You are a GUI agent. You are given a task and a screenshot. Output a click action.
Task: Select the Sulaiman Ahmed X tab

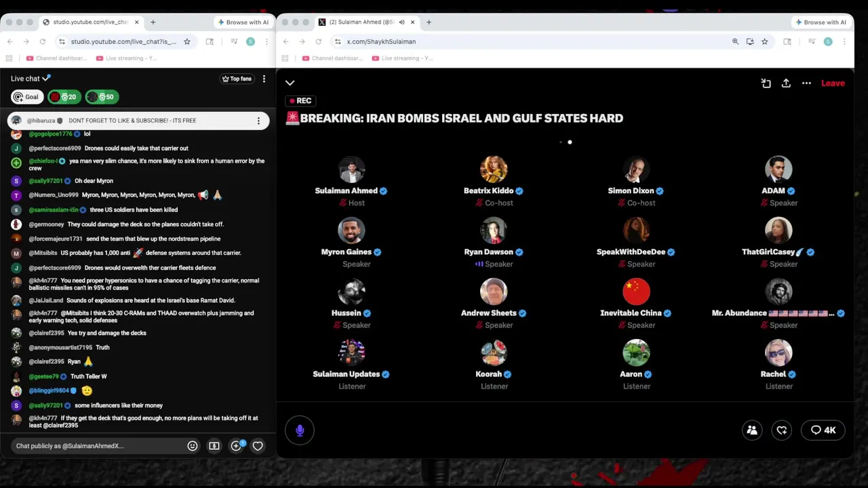tap(367, 22)
